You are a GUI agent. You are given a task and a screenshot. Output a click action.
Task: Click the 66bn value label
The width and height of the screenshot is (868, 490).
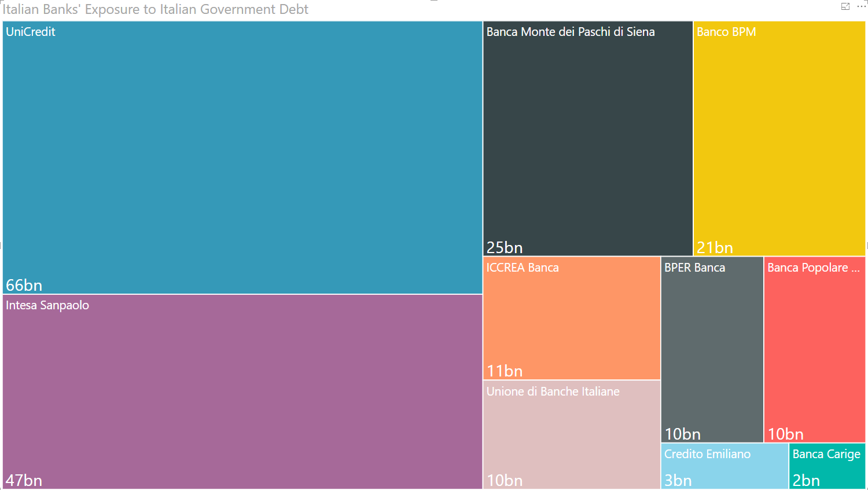(24, 285)
